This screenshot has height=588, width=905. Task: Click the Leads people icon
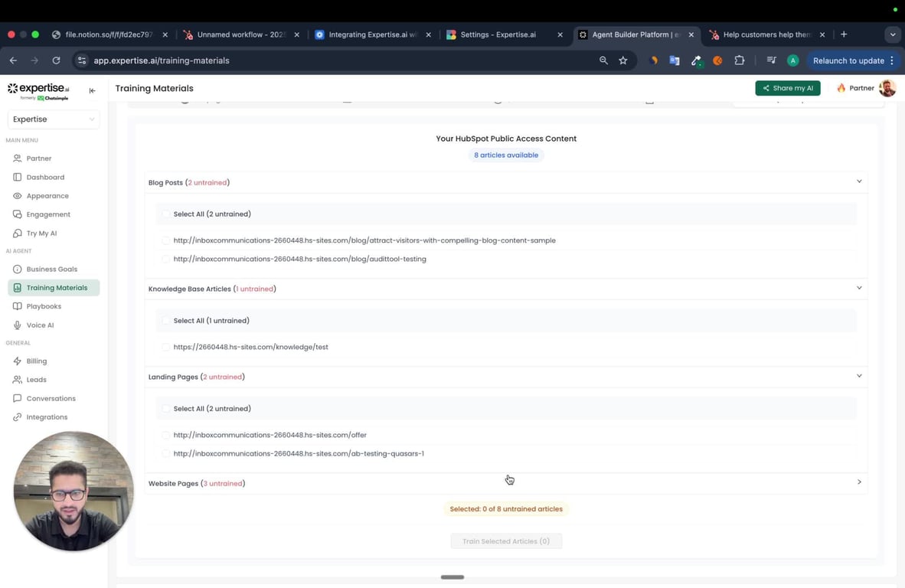point(18,380)
